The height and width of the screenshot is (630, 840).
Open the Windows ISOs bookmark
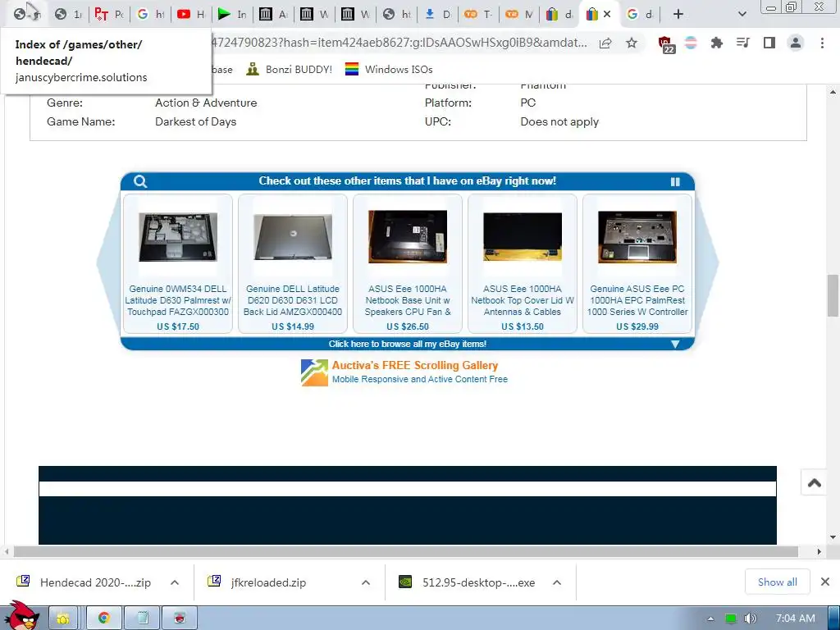click(389, 69)
